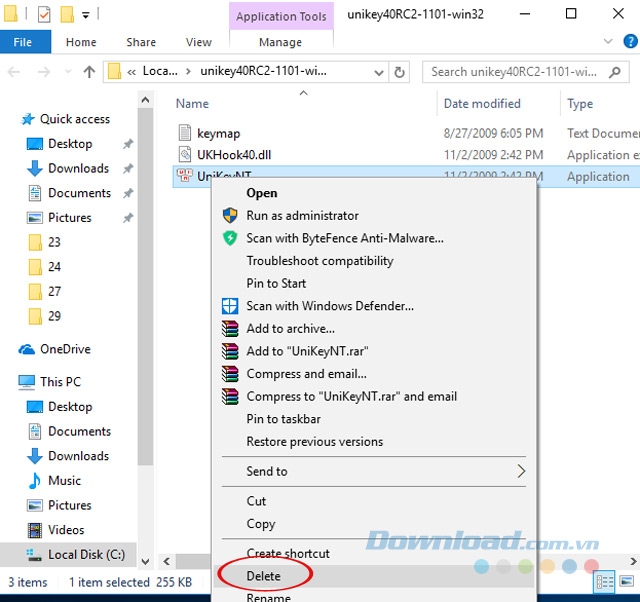Viewport: 640px width, 602px height.
Task: Click the Properties checkmark icon in quick access toolbar
Action: 44,15
